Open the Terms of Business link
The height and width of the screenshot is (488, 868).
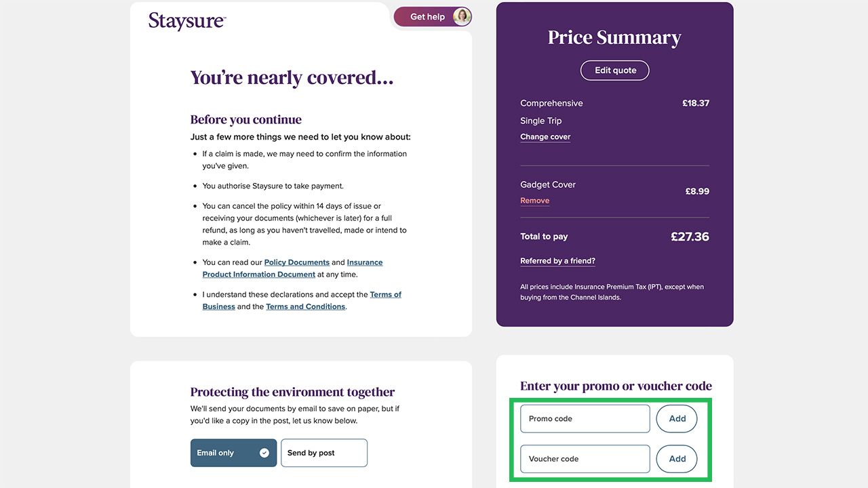pyautogui.click(x=384, y=295)
